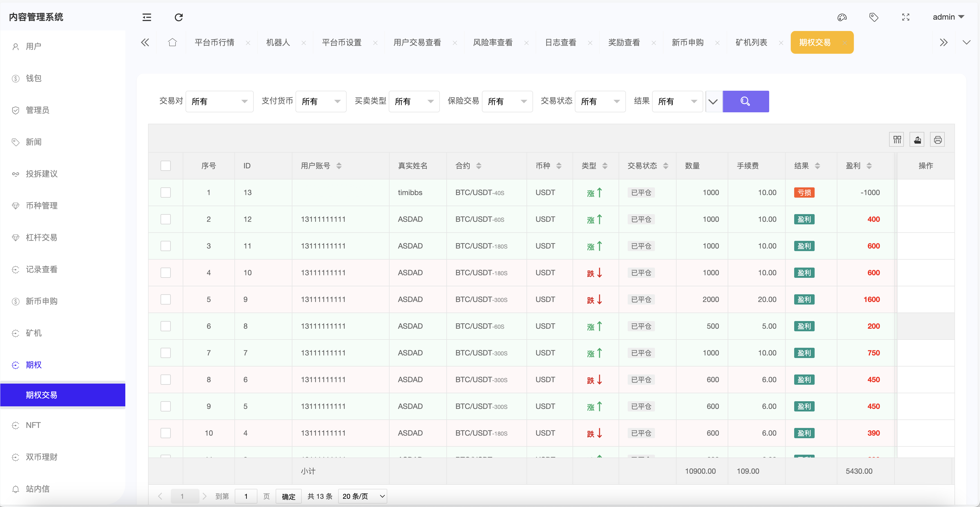The height and width of the screenshot is (507, 980).
Task: Collapse the sidebar with the hamburger icon
Action: click(146, 17)
